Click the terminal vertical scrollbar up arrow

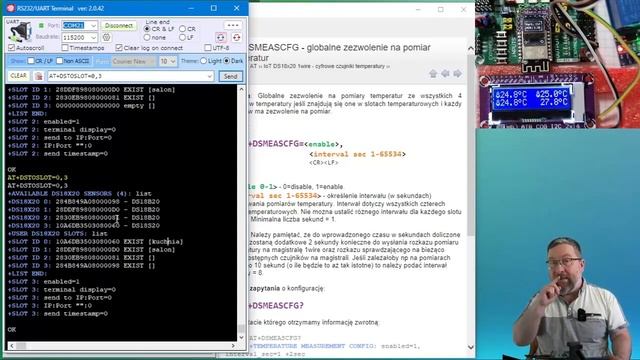pyautogui.click(x=241, y=89)
